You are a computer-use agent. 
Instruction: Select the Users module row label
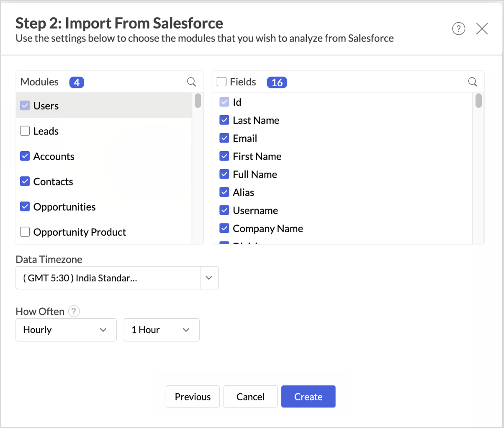pyautogui.click(x=46, y=106)
